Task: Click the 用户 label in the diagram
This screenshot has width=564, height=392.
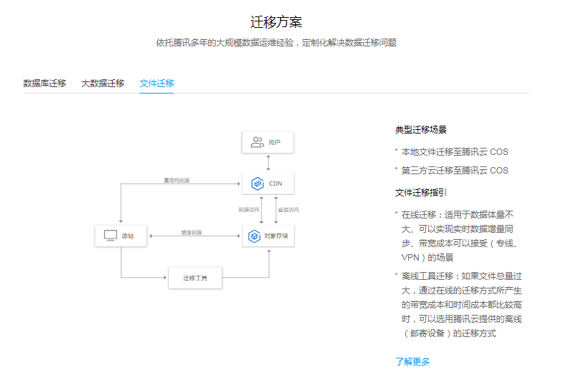Action: click(274, 143)
